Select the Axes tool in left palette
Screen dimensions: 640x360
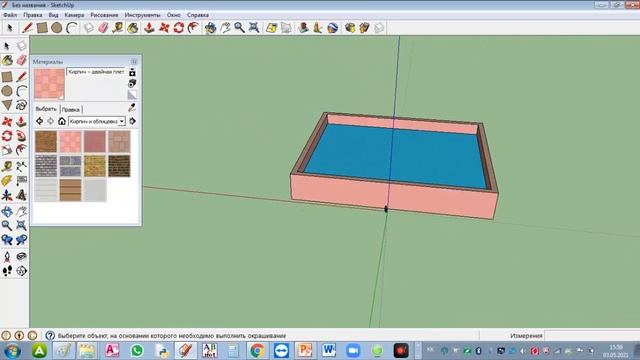(7, 196)
